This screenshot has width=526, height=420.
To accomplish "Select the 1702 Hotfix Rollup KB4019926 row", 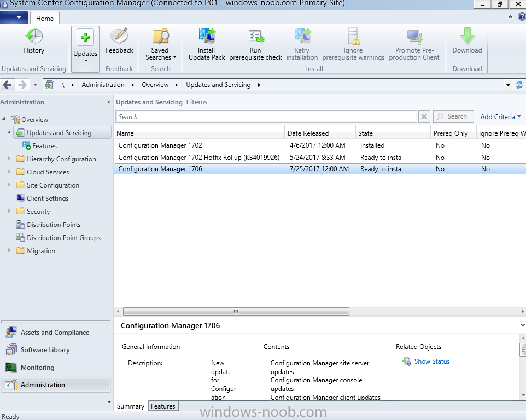I will pyautogui.click(x=320, y=157).
